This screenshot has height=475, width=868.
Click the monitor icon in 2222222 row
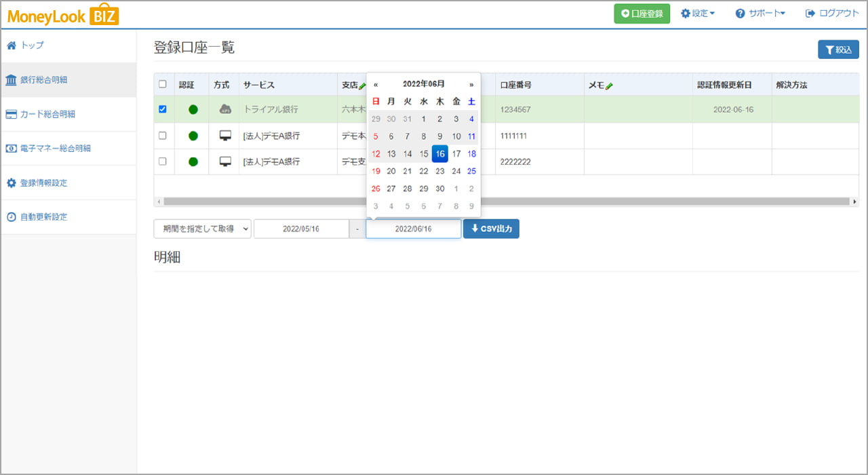pyautogui.click(x=225, y=161)
